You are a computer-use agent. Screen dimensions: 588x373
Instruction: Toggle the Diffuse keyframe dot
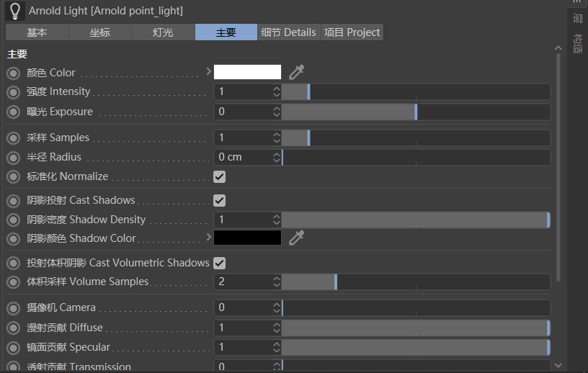pyautogui.click(x=13, y=328)
